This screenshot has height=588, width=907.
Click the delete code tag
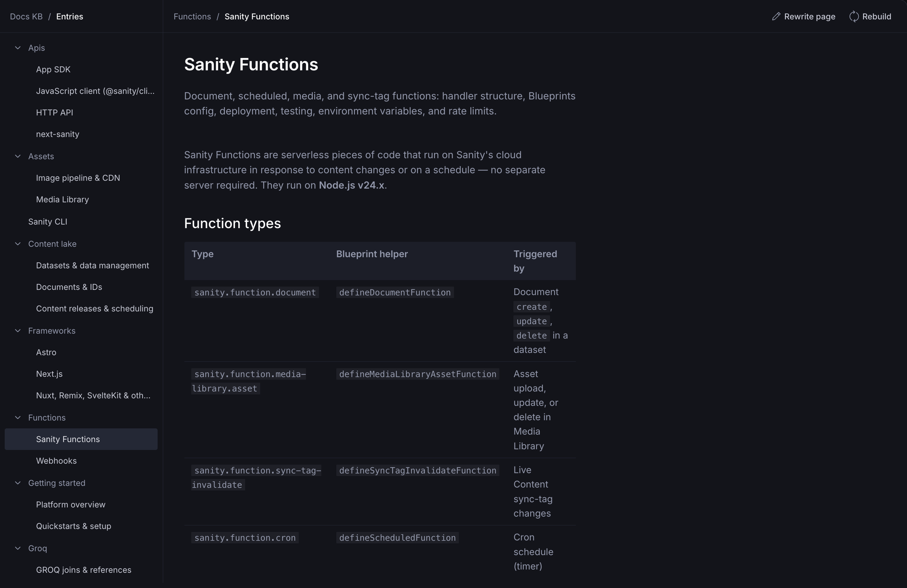[532, 335]
